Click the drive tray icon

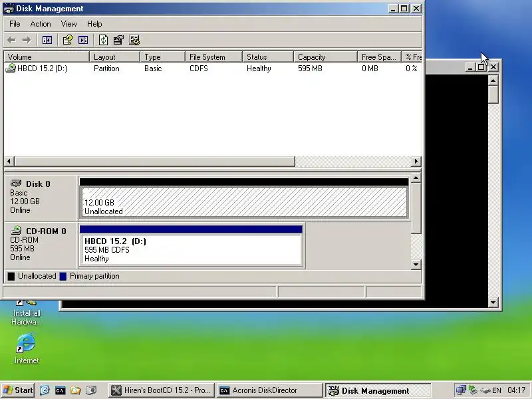pyautogui.click(x=485, y=391)
